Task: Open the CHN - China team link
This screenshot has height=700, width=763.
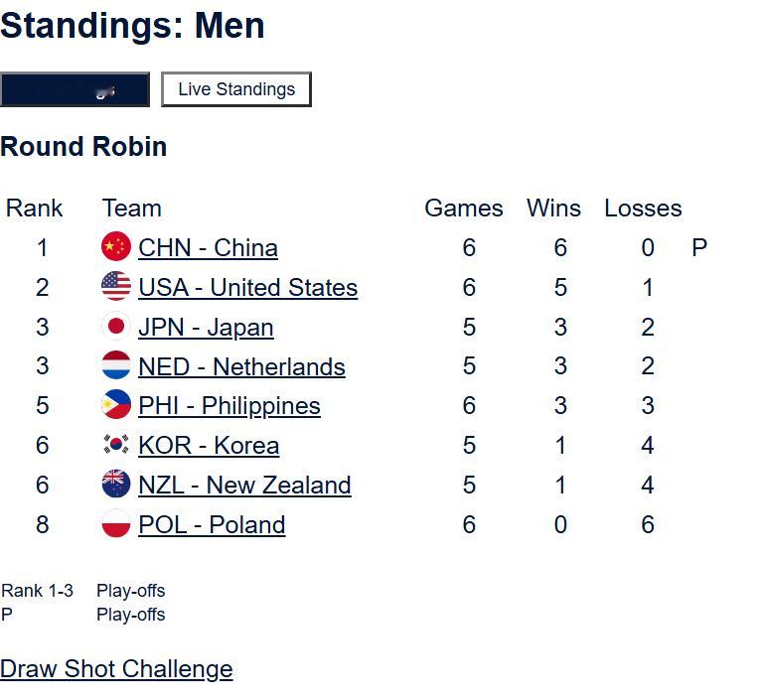Action: [208, 247]
